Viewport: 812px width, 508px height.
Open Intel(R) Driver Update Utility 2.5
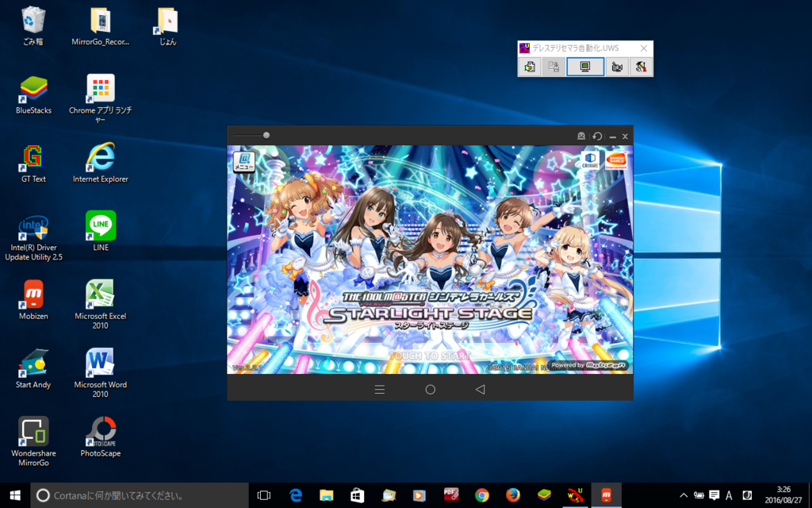point(33,237)
